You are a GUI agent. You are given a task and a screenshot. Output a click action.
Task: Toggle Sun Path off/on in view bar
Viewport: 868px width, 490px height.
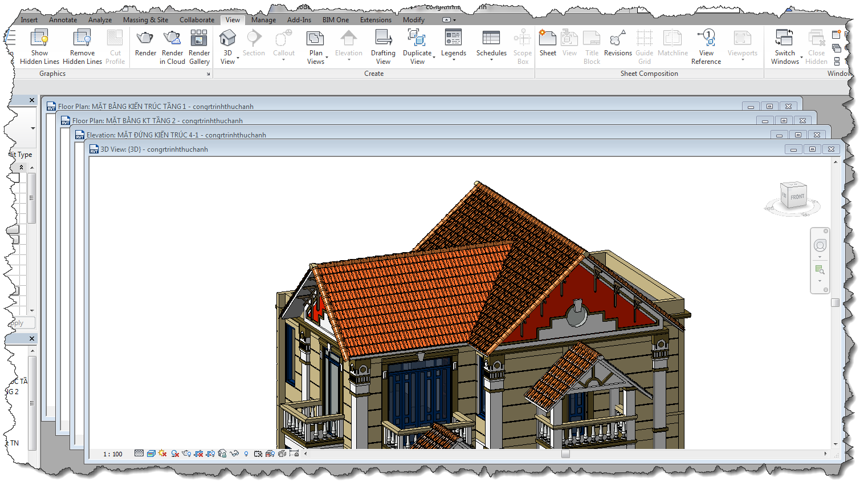162,453
